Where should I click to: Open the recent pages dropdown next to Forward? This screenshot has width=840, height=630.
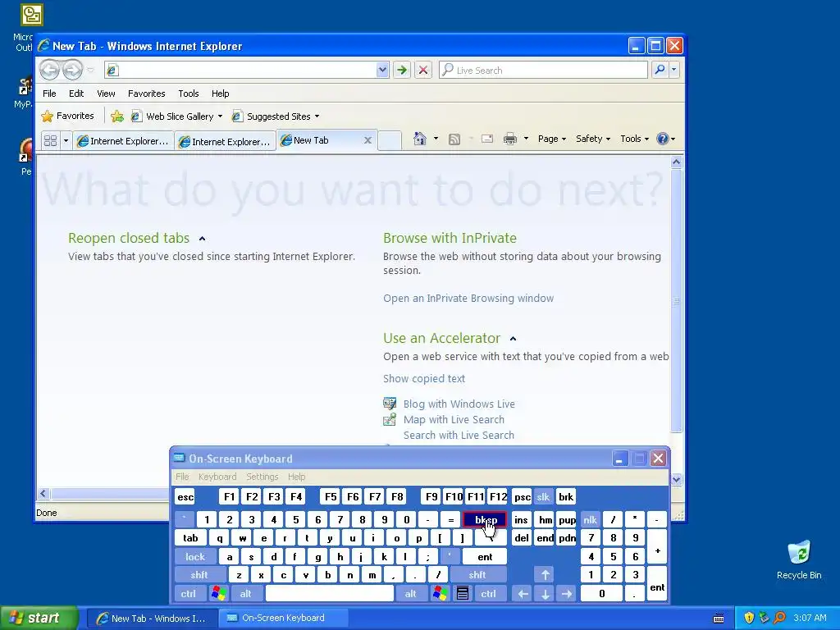pos(90,70)
